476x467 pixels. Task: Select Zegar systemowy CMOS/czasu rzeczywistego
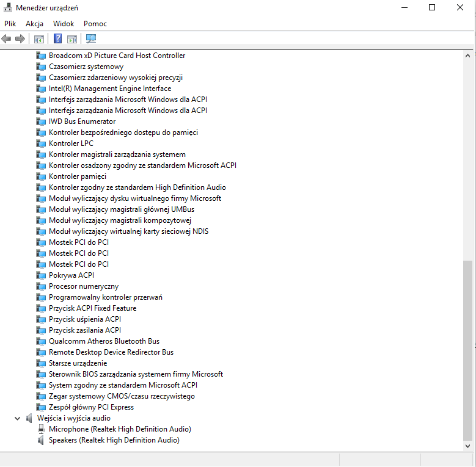click(122, 396)
